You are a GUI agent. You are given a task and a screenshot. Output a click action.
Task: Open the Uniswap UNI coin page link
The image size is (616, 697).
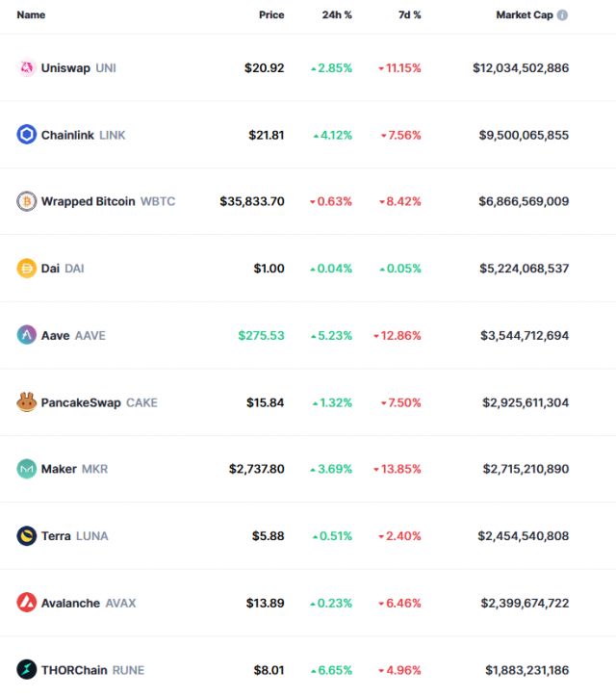tap(78, 68)
